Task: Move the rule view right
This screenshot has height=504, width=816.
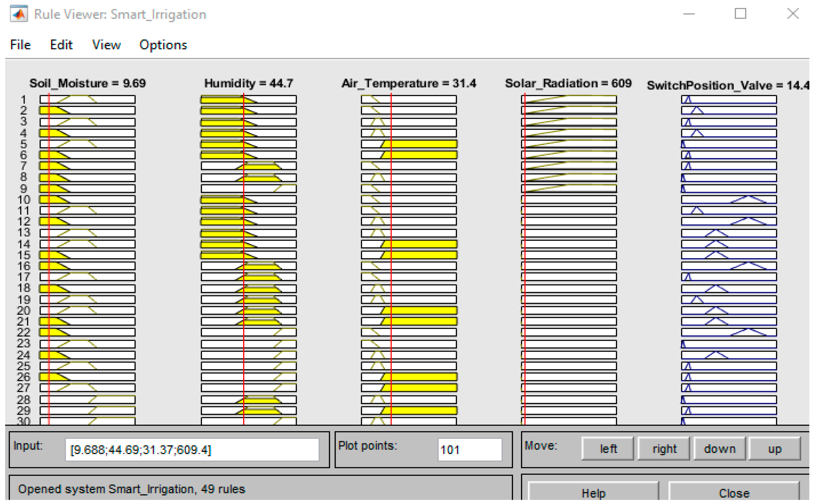Action: pos(663,449)
